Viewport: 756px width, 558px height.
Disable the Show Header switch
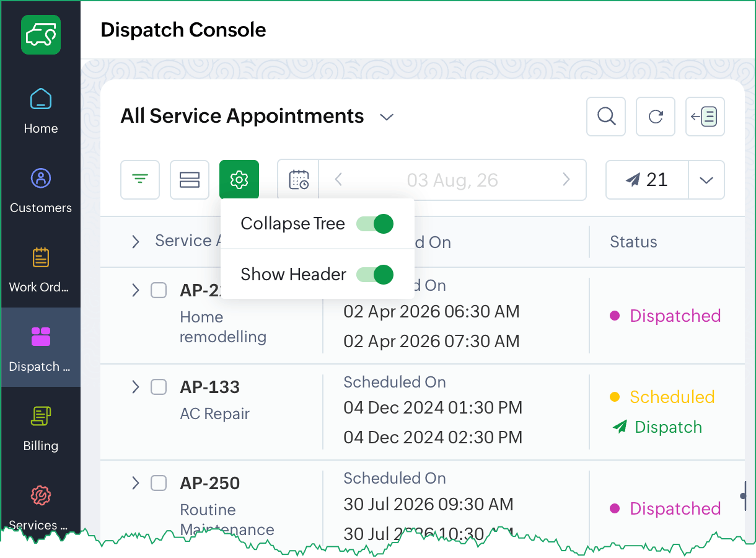coord(375,274)
